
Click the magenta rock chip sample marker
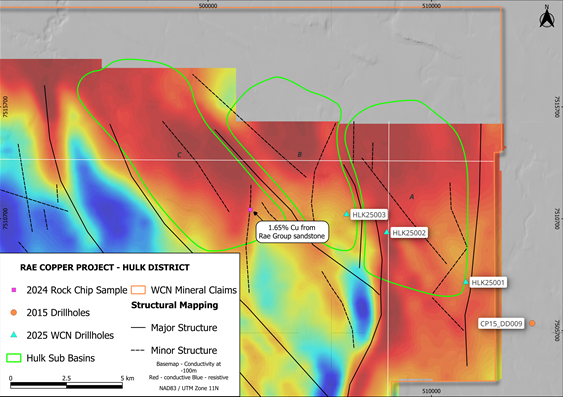click(x=251, y=210)
